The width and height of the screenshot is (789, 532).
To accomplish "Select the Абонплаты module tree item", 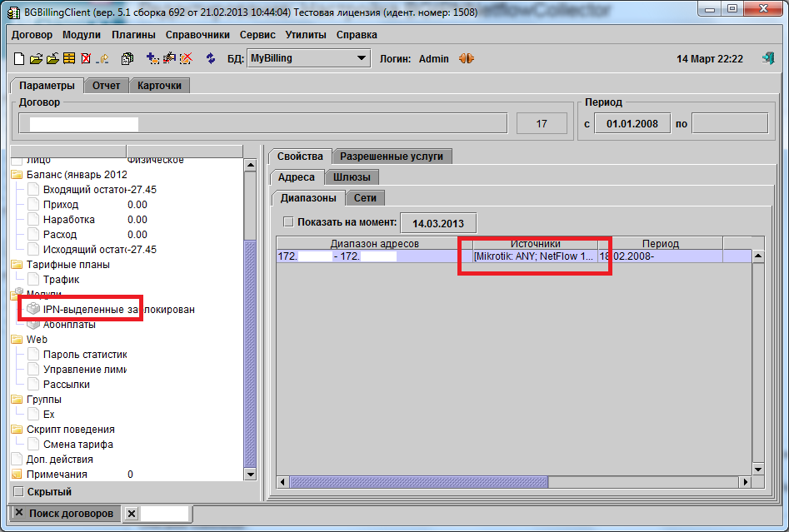I will pos(69,325).
